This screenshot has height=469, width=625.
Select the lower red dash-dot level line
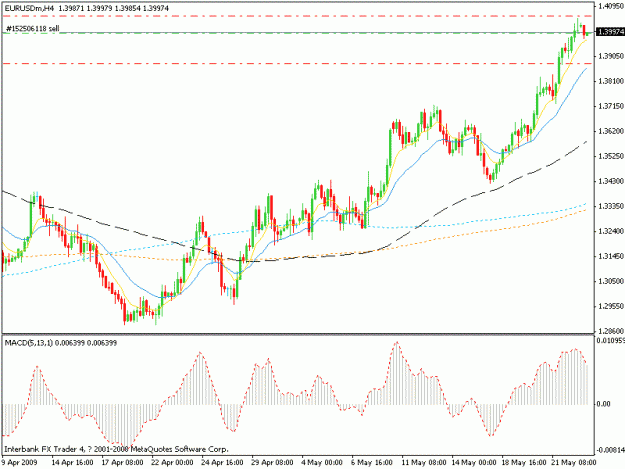click(298, 64)
